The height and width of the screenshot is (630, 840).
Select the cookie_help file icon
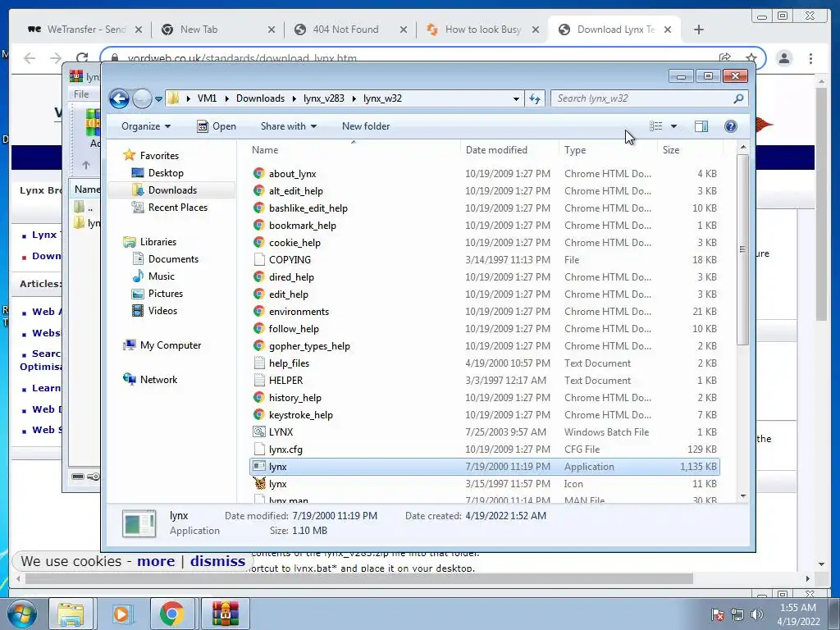[259, 242]
